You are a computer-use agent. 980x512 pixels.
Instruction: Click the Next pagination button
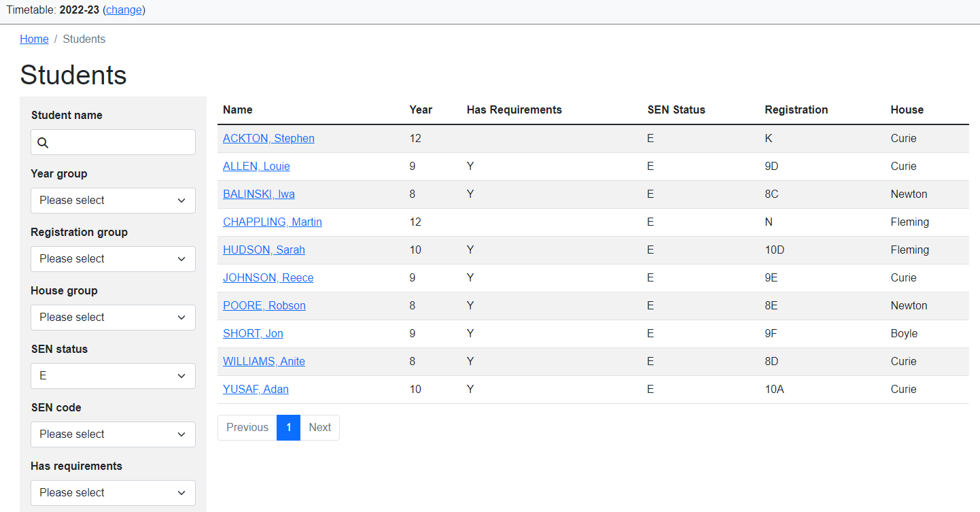point(319,428)
